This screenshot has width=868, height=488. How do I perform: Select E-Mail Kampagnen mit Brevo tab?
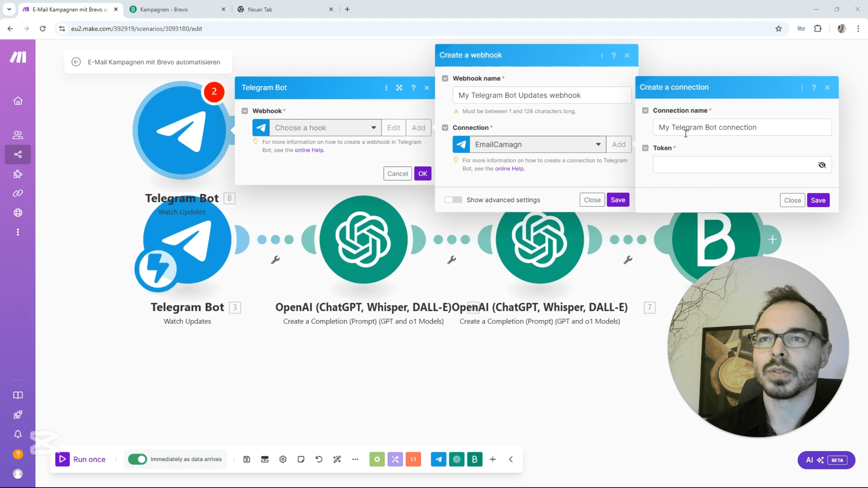point(70,9)
